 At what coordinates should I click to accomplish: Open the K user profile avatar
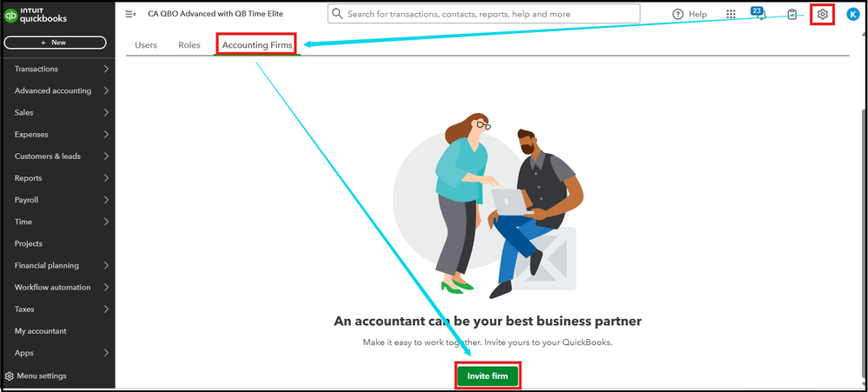(852, 15)
